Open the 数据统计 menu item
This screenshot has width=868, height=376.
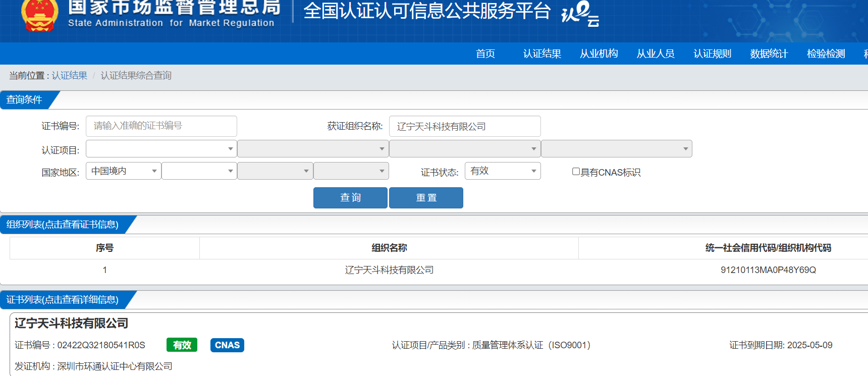[769, 53]
